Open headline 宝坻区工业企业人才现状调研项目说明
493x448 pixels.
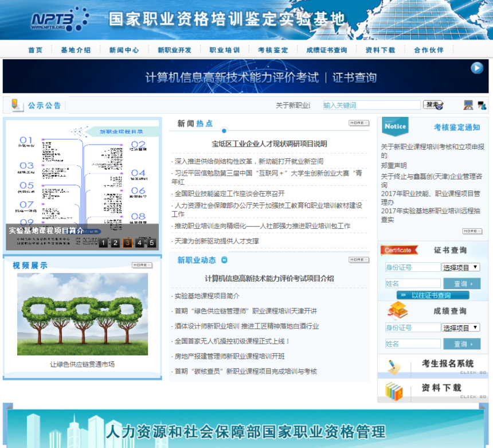tap(269, 144)
